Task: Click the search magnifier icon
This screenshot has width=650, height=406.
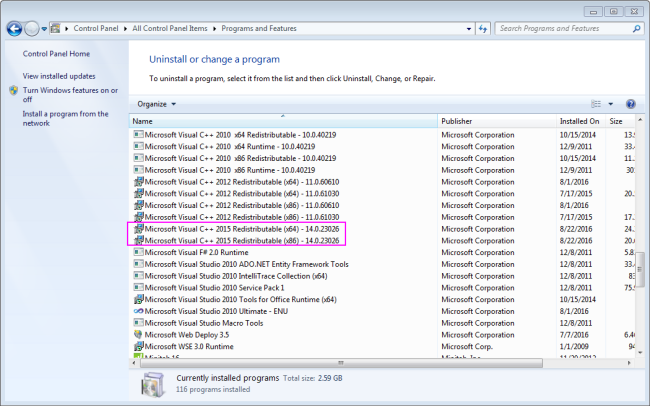Action: [636, 29]
